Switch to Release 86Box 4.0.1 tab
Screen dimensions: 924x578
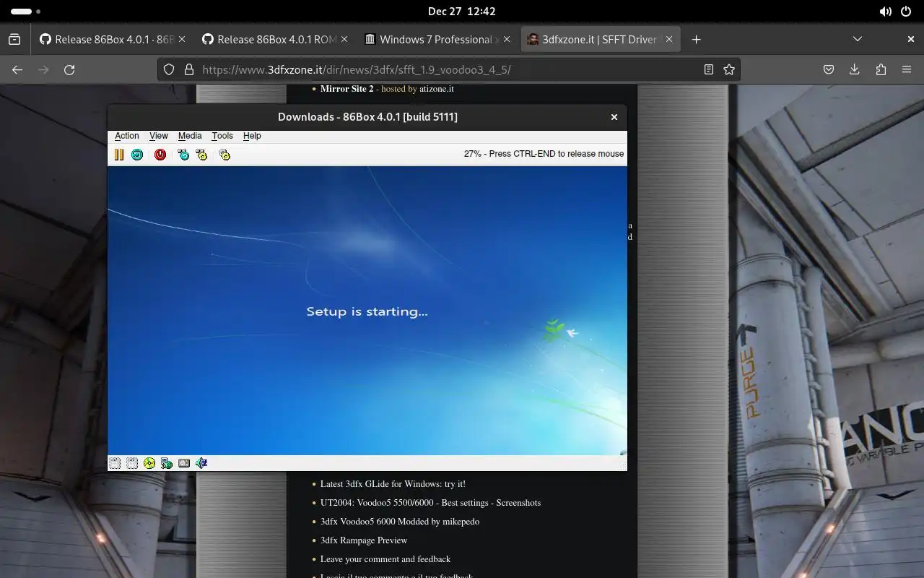tap(112, 39)
